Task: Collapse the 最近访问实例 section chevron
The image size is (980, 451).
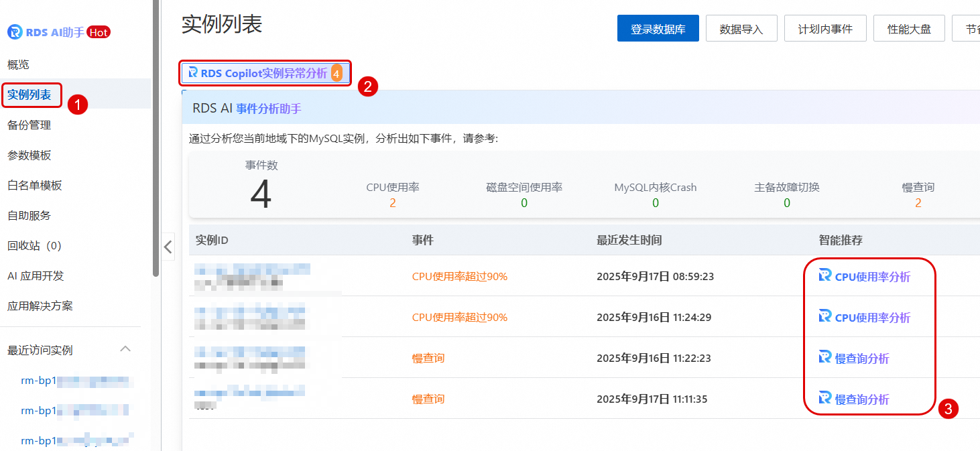Action: (x=125, y=349)
